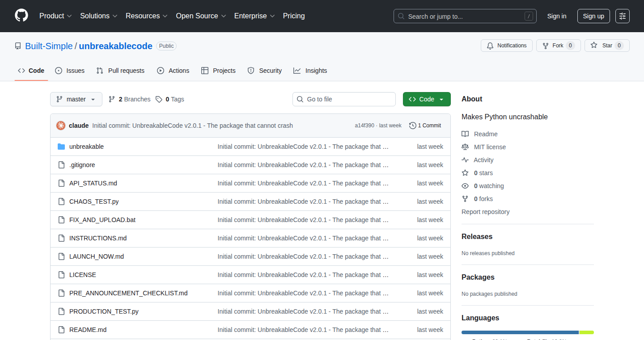
Task: Click the book icon next to Readme
Action: 465,134
